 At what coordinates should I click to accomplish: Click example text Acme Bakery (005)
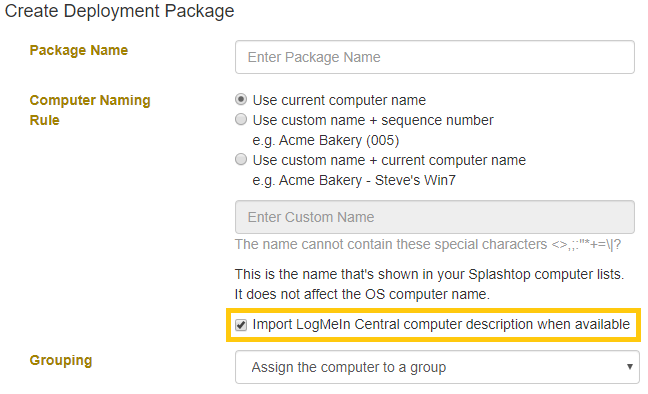click(326, 141)
